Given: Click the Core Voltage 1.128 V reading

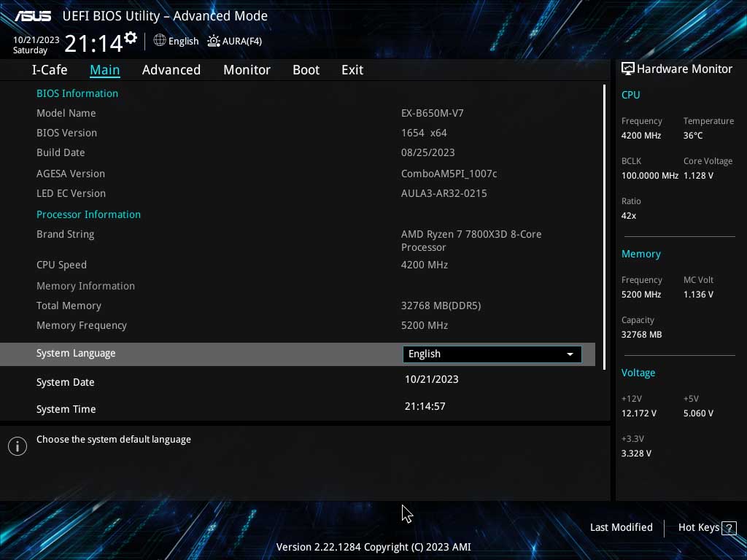Looking at the screenshot, I should click(698, 176).
